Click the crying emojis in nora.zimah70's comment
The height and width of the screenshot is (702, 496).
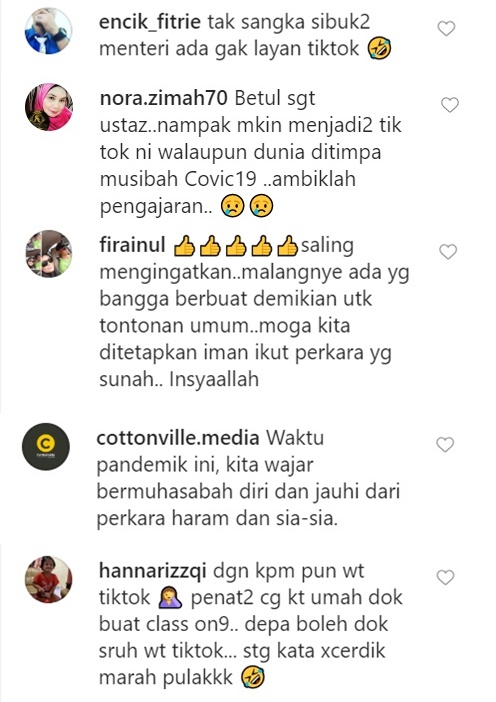(x=248, y=206)
